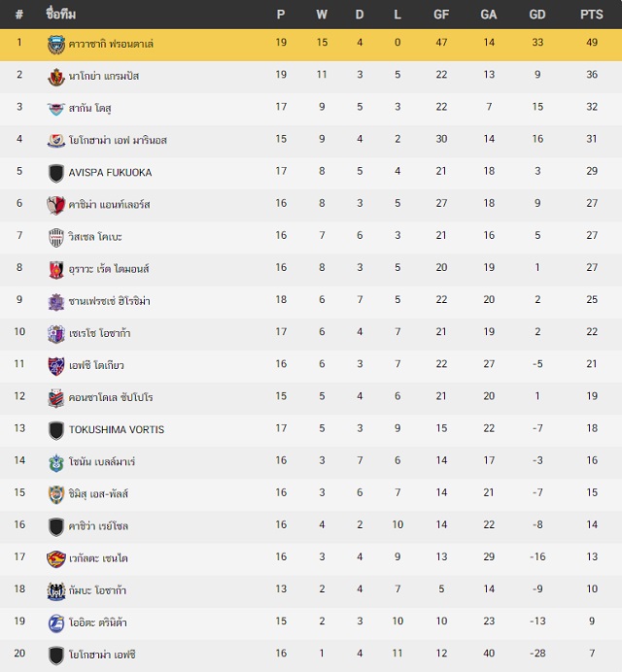This screenshot has height=672, width=622.
Task: Open the TOKUSHIMA VORTIS team link
Action: [x=117, y=429]
